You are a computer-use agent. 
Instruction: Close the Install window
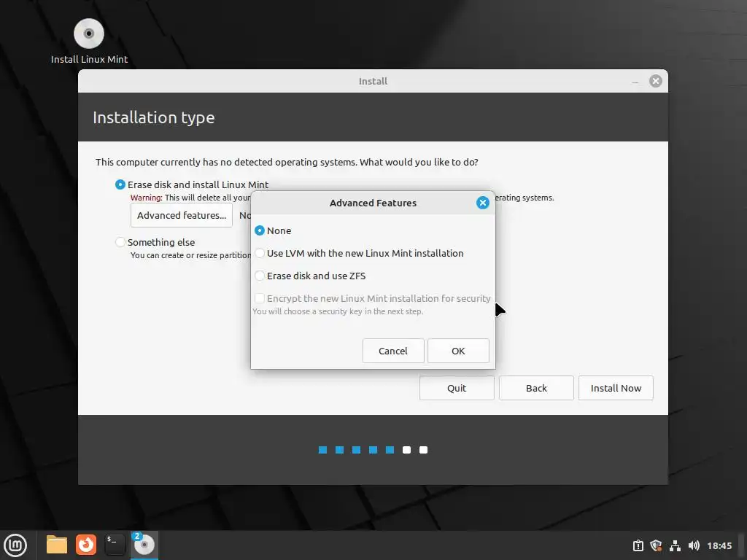[656, 81]
